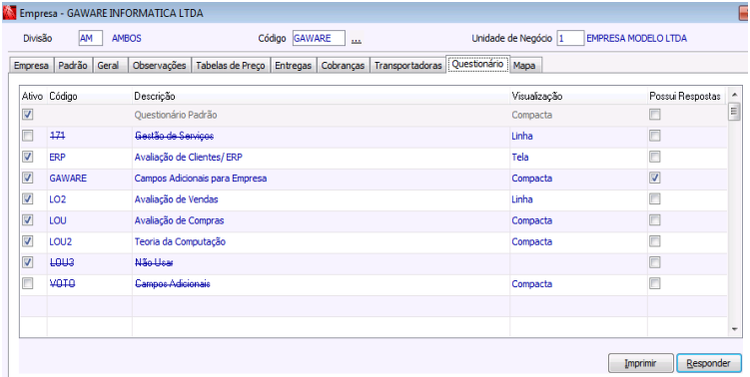Click the scroll down arrow in the list
Image resolution: width=750 pixels, height=377 pixels.
pos(734,329)
